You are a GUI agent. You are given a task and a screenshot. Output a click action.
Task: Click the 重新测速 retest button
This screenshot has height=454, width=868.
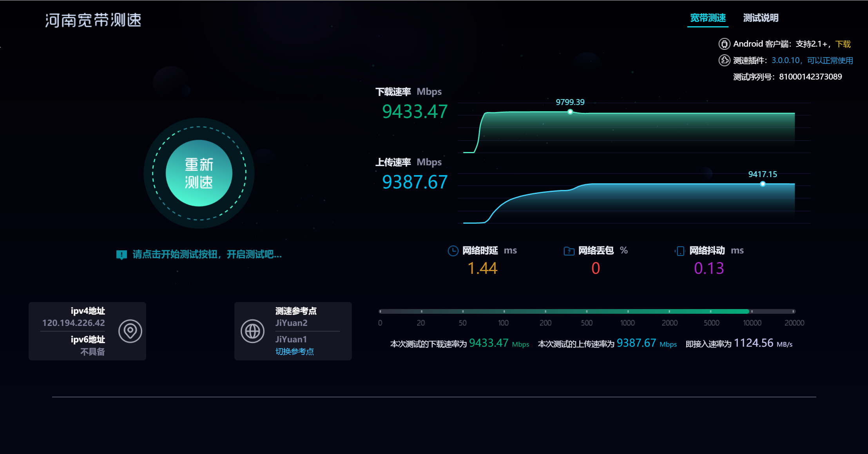coord(199,173)
